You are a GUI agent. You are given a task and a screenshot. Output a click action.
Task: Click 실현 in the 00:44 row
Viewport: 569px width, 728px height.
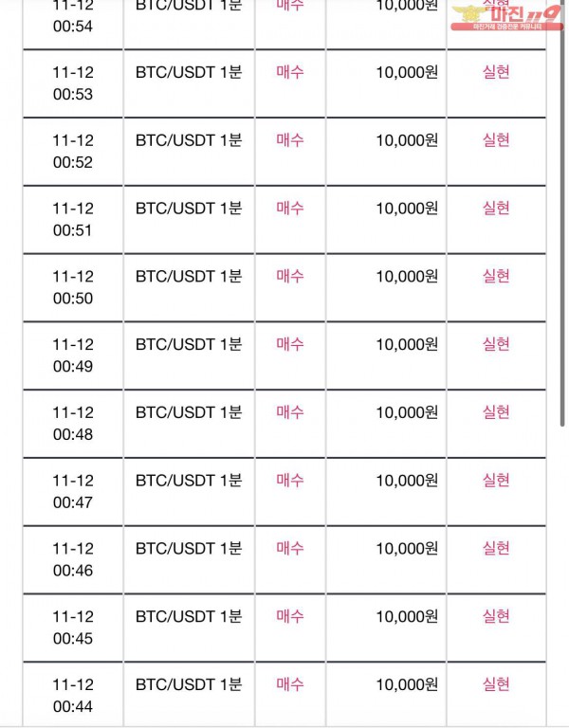coord(496,683)
